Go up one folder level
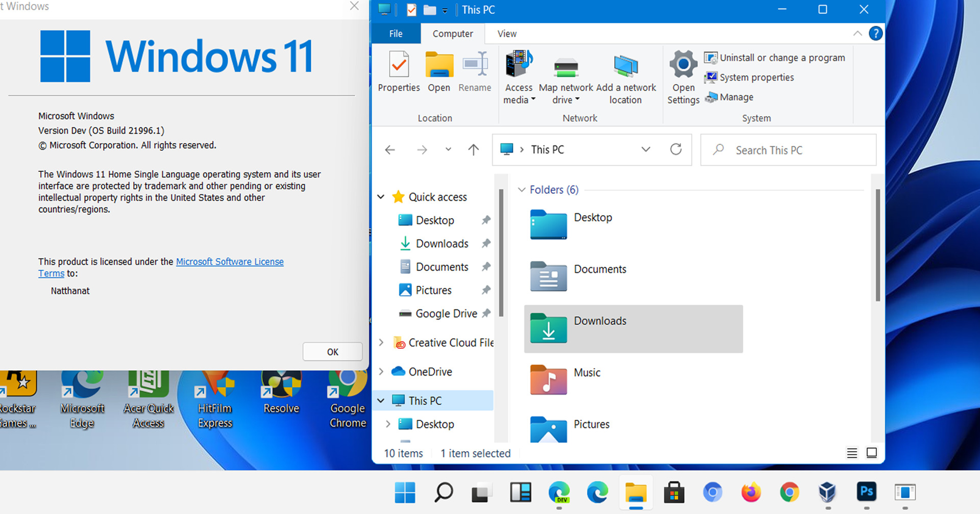This screenshot has width=980, height=514. (473, 149)
